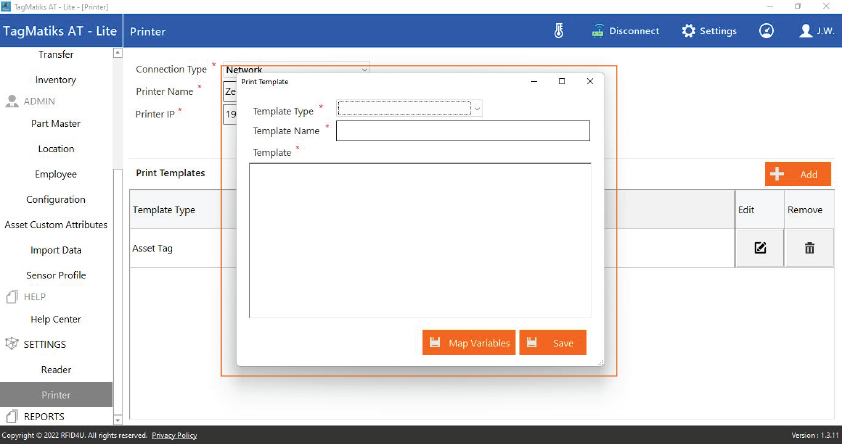Click the dashboard gauge icon
Image resolution: width=842 pixels, height=444 pixels.
click(x=766, y=31)
